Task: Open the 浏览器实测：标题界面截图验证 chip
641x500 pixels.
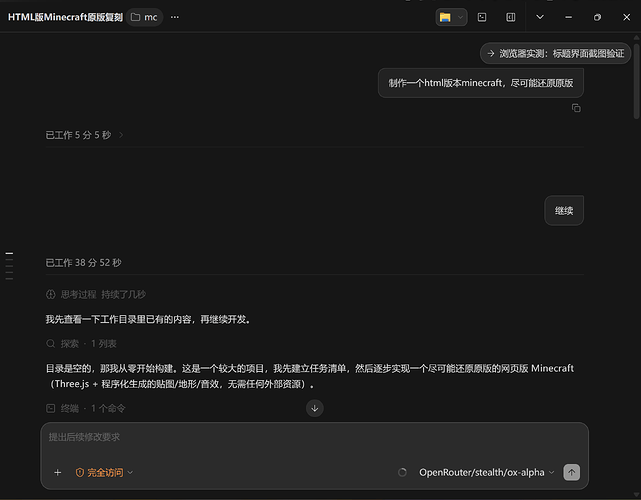Action: pos(556,54)
